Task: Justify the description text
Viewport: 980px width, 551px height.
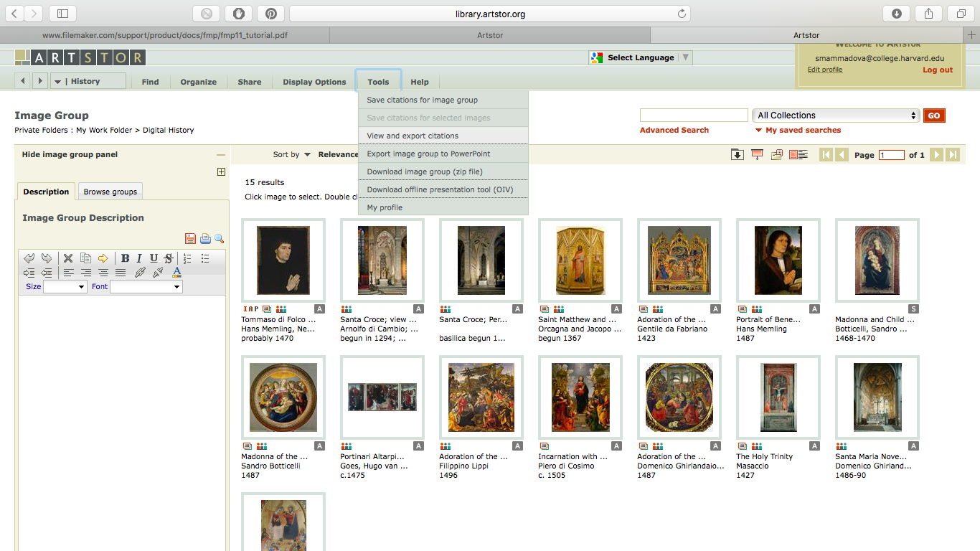Action: tap(121, 273)
